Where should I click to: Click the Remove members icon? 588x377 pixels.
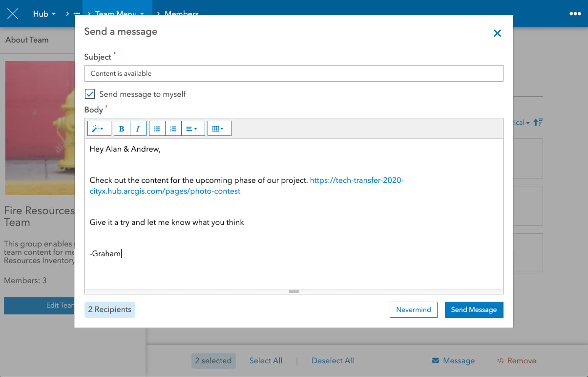(x=501, y=360)
